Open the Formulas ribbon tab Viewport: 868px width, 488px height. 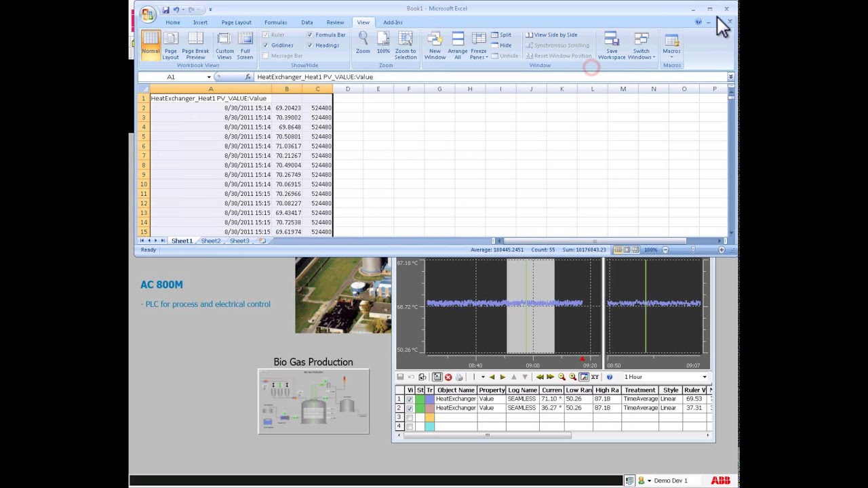(275, 22)
